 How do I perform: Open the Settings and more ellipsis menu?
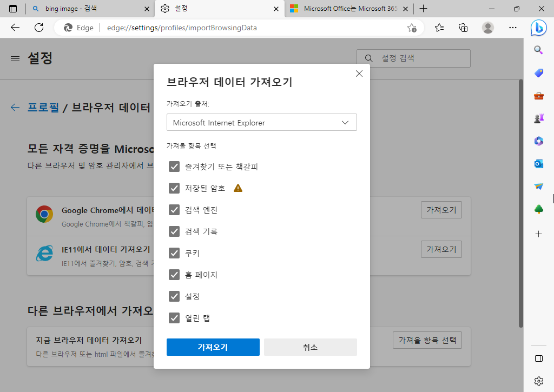click(x=513, y=28)
